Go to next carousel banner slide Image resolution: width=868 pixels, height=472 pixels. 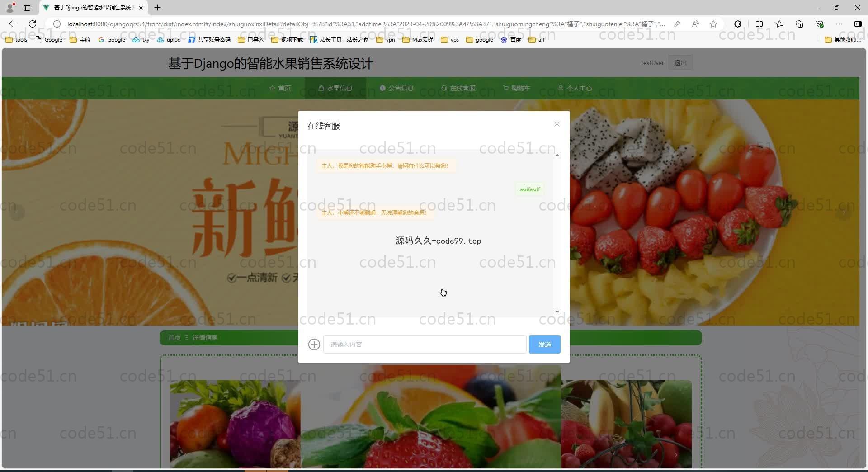click(x=844, y=212)
